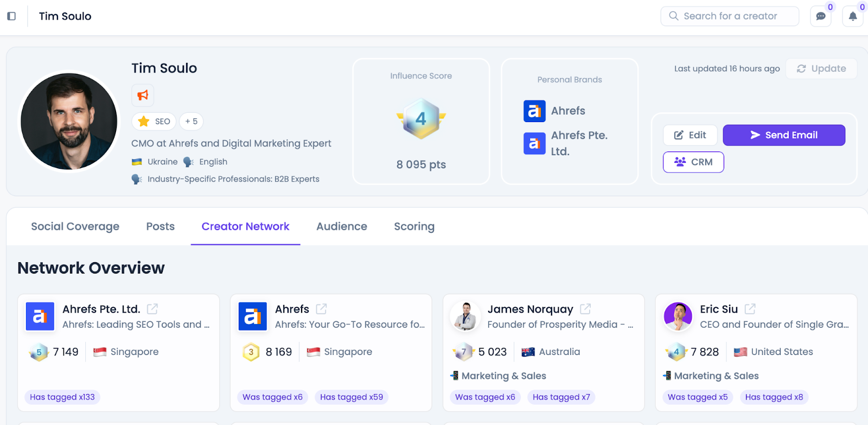Click Tim Soulo's profile photo
The width and height of the screenshot is (868, 425).
(69, 122)
